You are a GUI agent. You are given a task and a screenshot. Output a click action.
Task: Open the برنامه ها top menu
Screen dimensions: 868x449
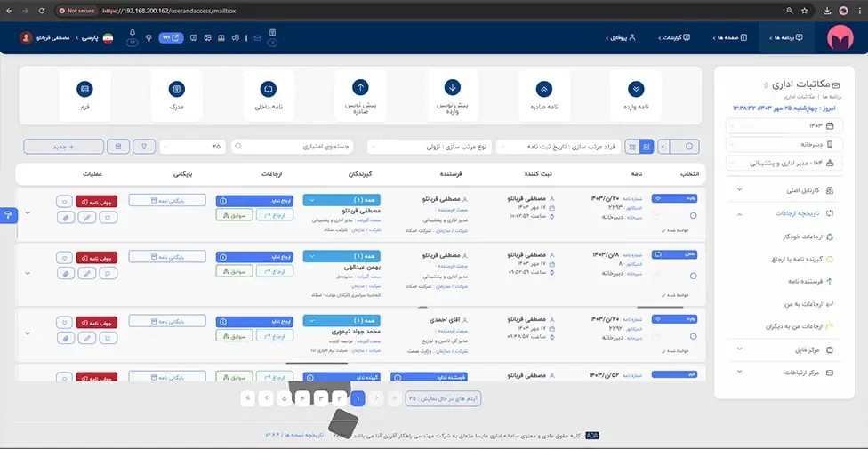tap(786, 37)
